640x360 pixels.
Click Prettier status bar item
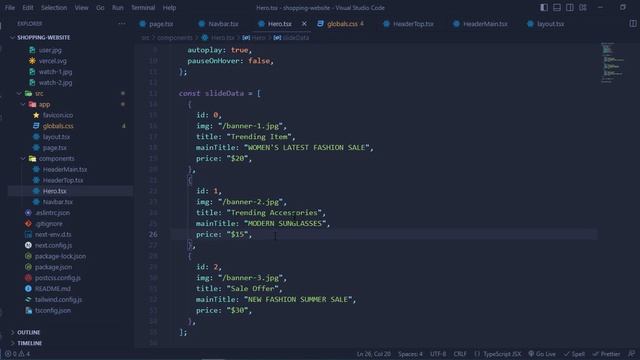(x=607, y=354)
